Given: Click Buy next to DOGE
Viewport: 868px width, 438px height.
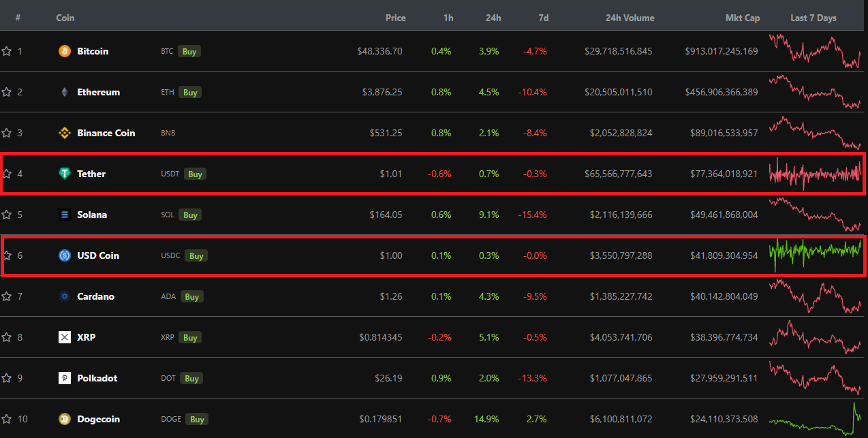Looking at the screenshot, I should (197, 419).
